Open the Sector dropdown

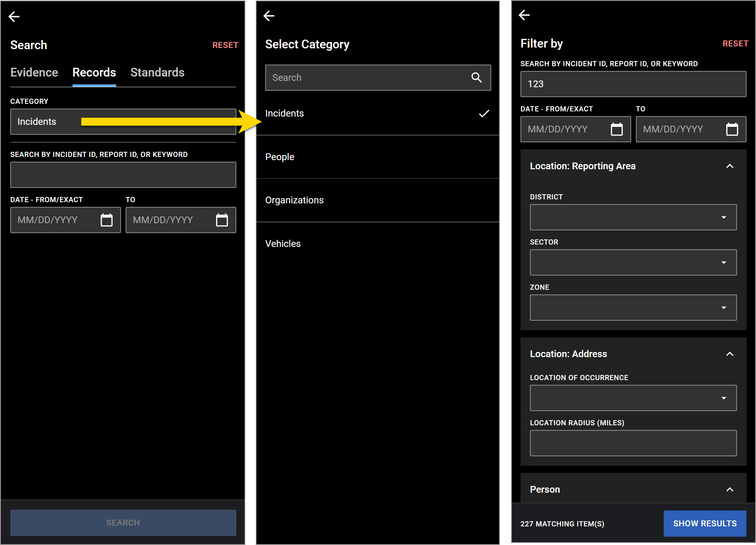tap(633, 262)
